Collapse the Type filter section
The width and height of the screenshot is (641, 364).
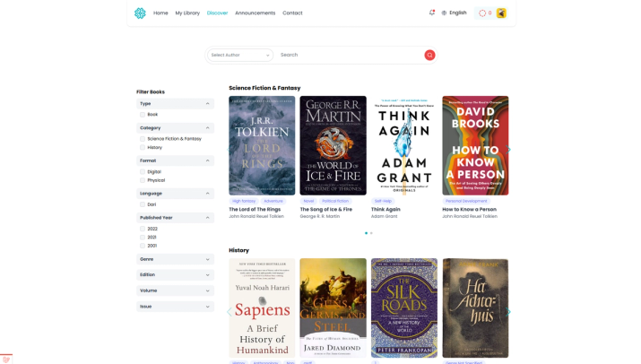[175, 103]
